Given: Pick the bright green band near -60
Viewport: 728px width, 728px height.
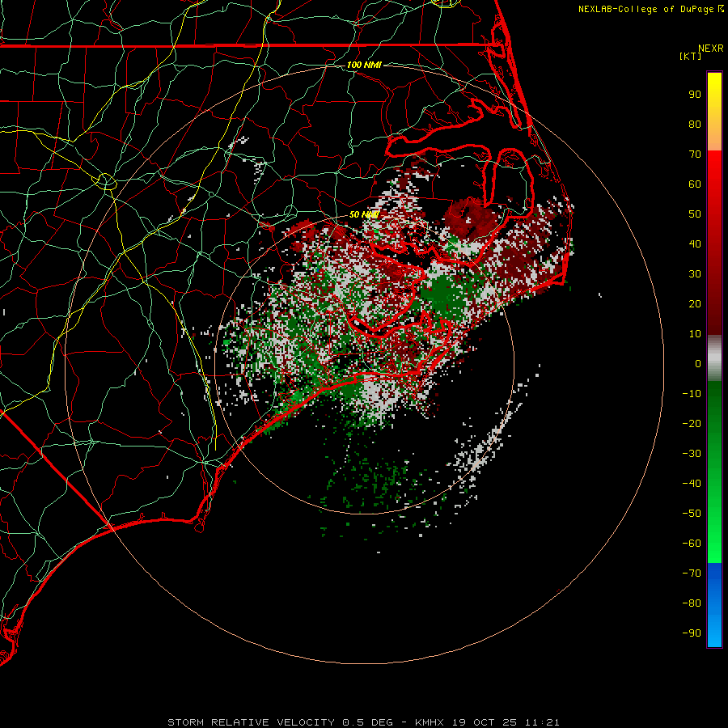Looking at the screenshot, I should (714, 544).
